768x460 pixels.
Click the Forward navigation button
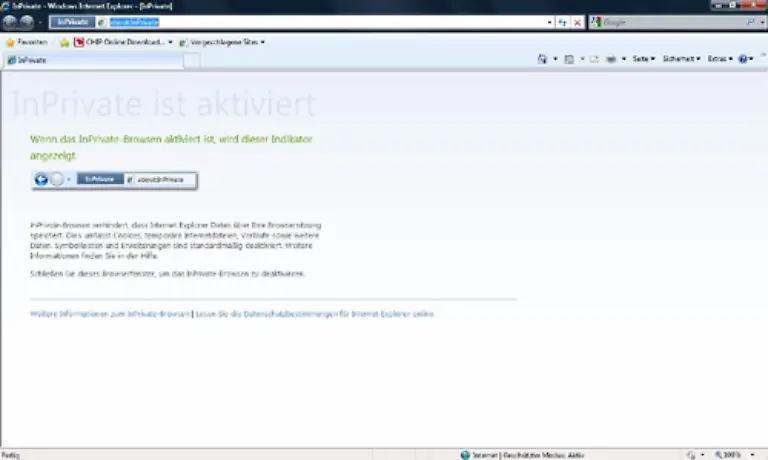click(x=27, y=23)
